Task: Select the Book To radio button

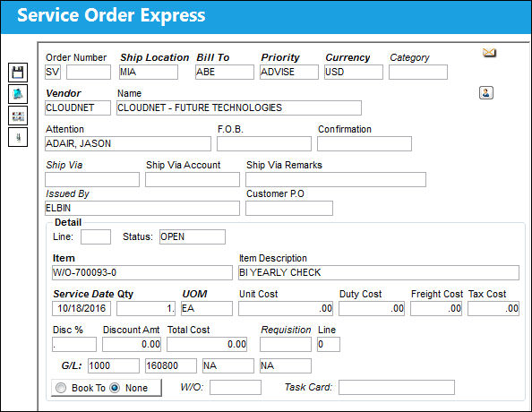Action: point(61,388)
